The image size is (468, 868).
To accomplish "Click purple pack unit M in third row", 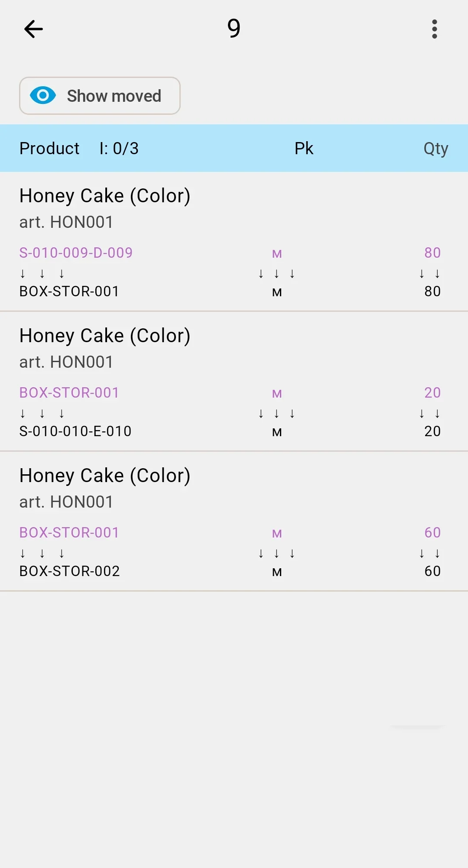I will click(x=277, y=534).
